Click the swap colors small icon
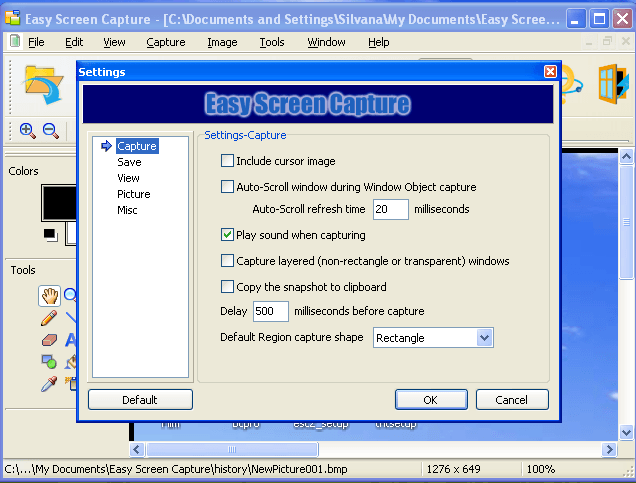This screenshot has width=636, height=483. pos(51,235)
